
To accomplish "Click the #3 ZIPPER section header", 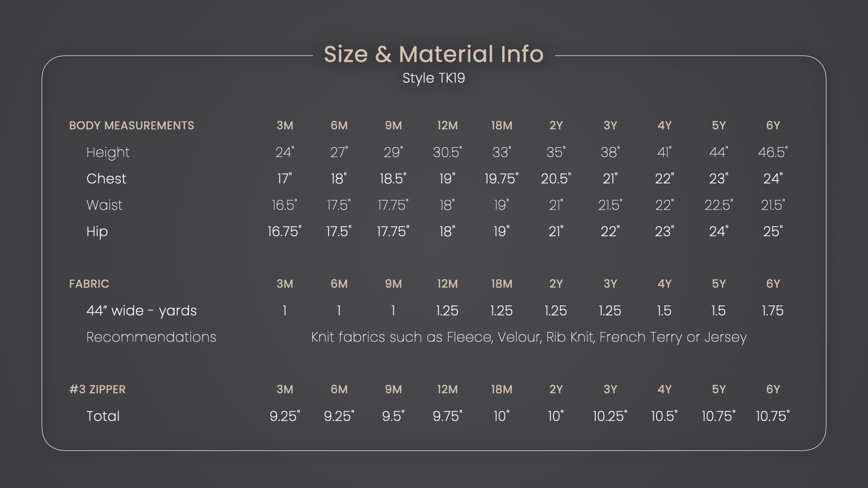I will coord(97,389).
